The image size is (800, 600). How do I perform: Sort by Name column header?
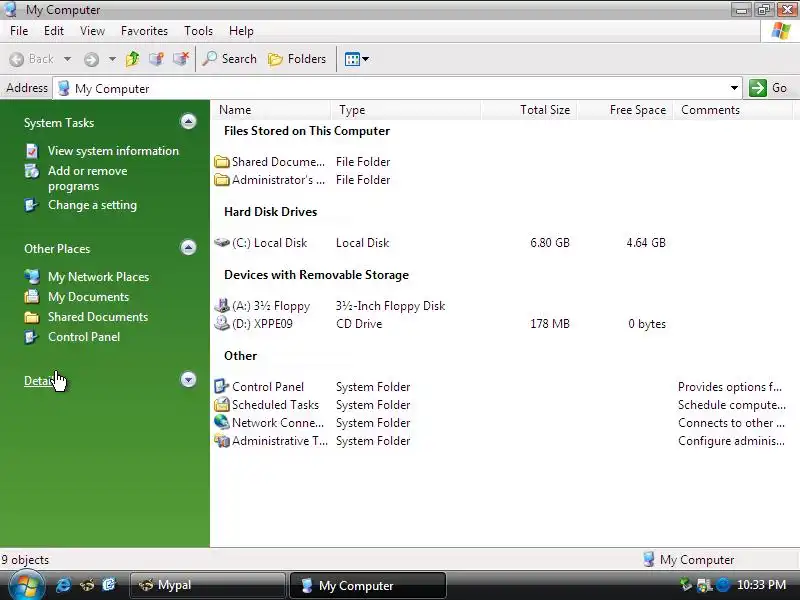(270, 110)
